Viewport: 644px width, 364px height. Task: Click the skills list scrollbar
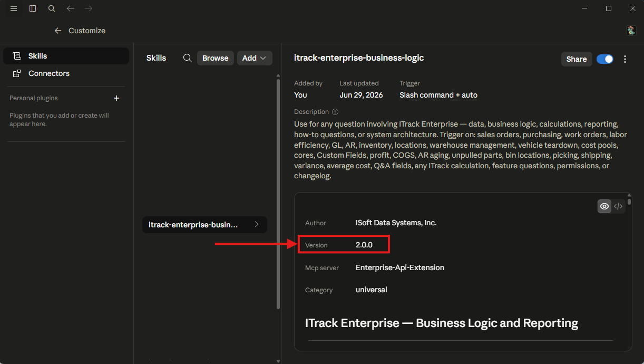pyautogui.click(x=278, y=193)
